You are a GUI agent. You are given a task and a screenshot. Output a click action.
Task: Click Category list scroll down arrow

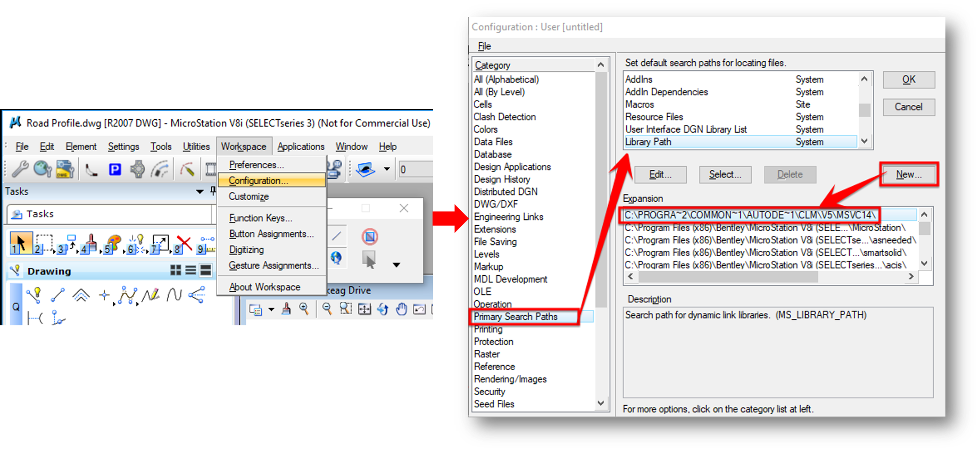pos(601,404)
